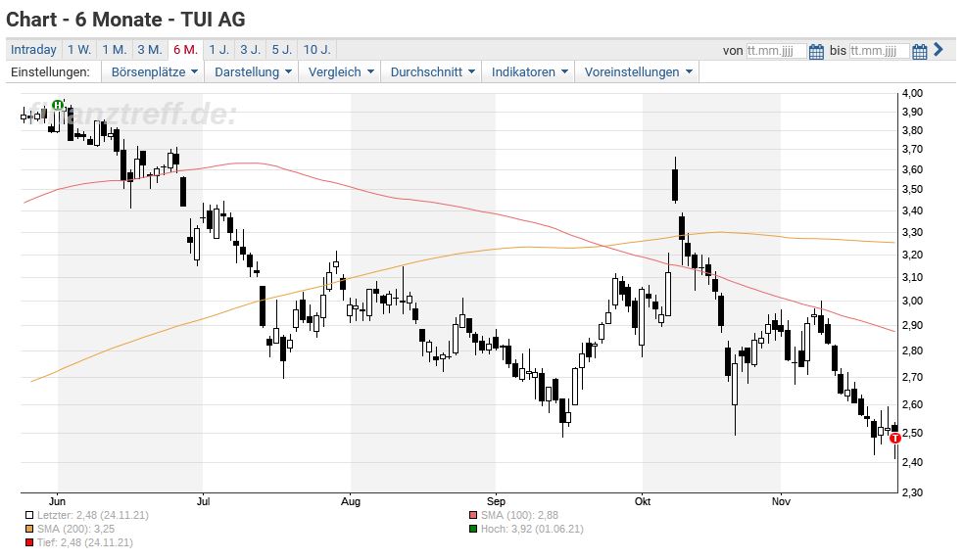The image size is (964, 560).
Task: Expand the Voreinstellungen dropdown
Action: (x=638, y=71)
